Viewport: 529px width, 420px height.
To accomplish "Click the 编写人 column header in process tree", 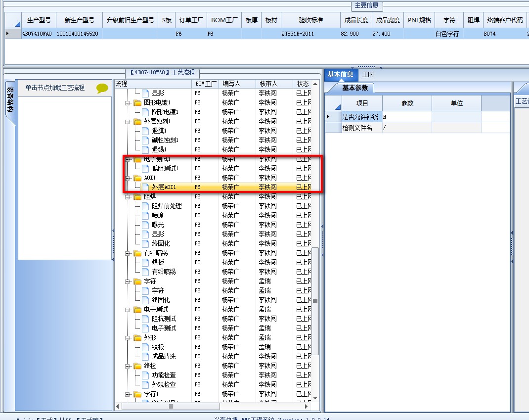I will point(236,84).
